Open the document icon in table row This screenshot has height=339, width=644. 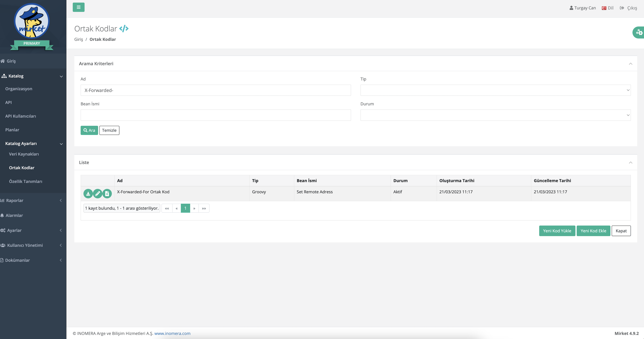[x=107, y=194]
